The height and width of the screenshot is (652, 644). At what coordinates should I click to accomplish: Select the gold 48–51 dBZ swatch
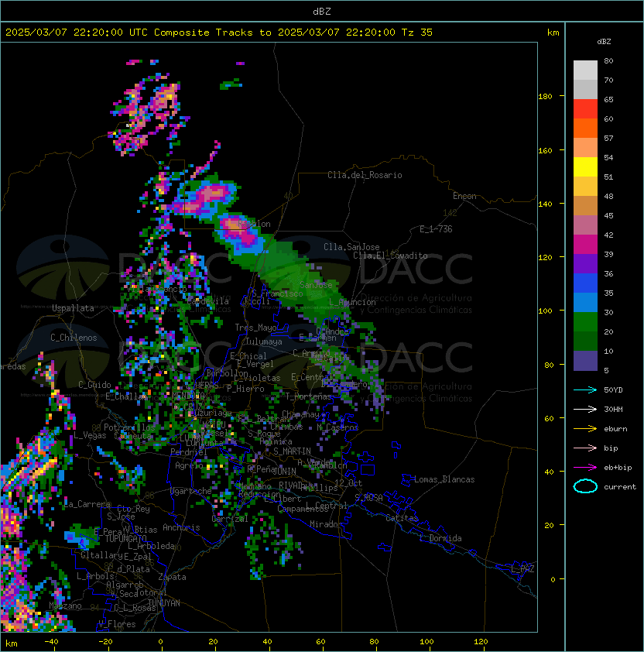coord(585,187)
